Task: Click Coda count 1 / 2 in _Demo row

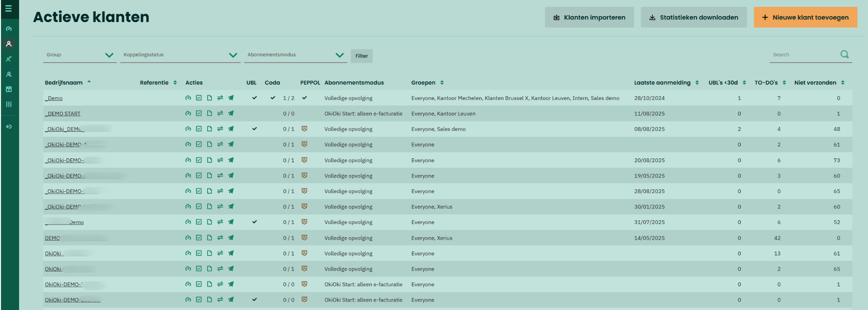Action: pyautogui.click(x=289, y=98)
